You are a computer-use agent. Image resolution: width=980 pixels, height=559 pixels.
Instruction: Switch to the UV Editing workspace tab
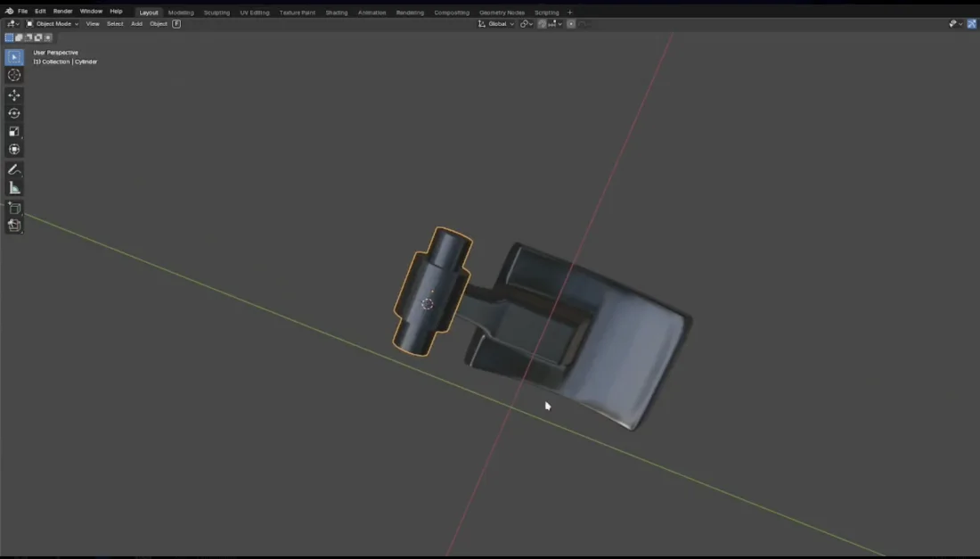click(x=255, y=12)
